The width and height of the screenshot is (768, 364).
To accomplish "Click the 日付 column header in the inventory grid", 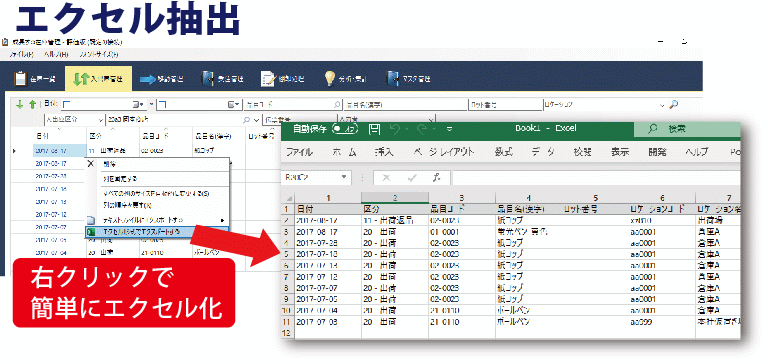I will 59,135.
